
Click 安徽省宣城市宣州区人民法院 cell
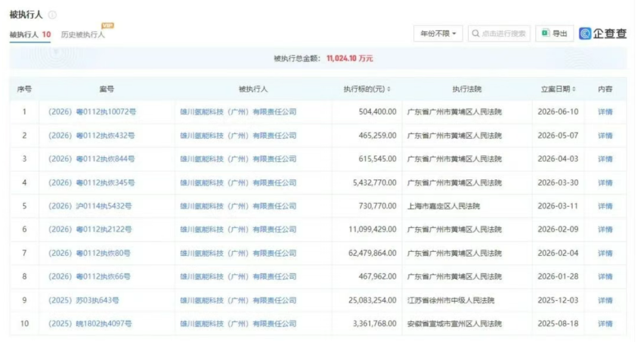coord(454,324)
